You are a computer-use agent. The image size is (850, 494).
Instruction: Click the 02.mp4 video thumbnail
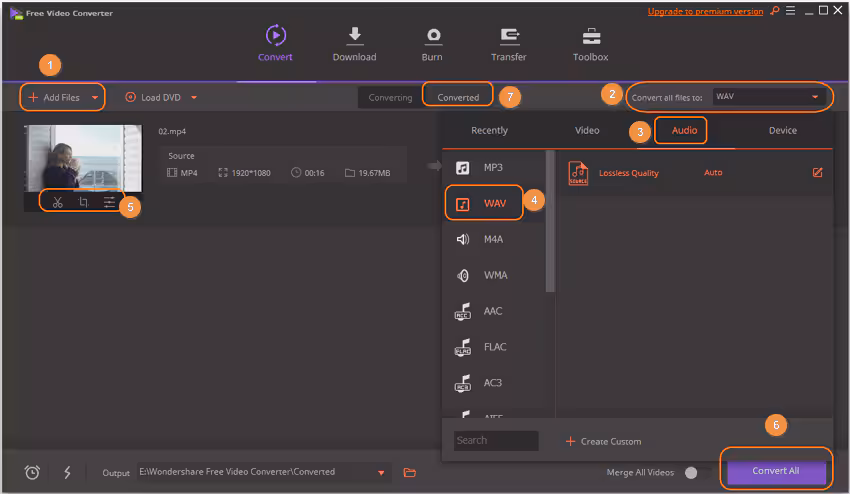click(83, 158)
